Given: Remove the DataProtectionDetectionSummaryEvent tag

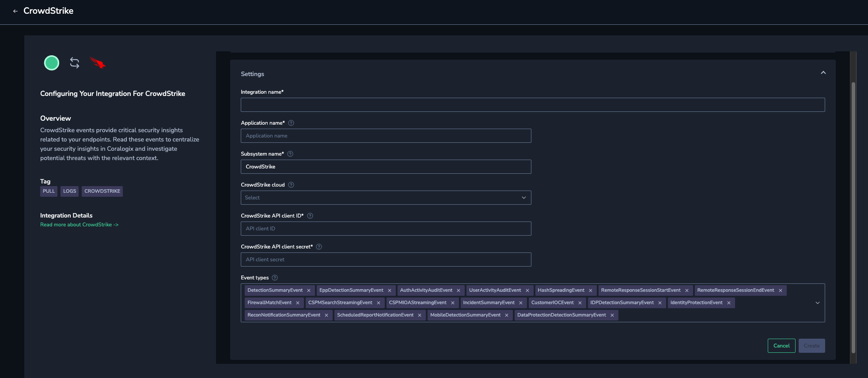Looking at the screenshot, I should coord(612,315).
